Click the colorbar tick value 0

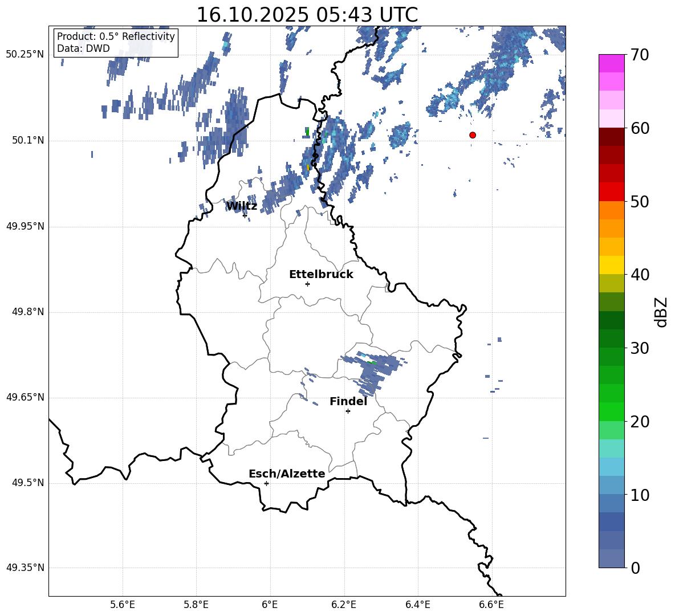click(x=635, y=568)
